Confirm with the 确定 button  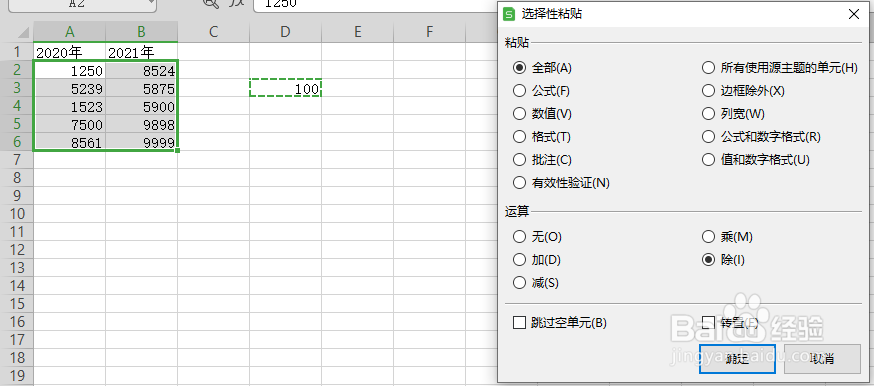[737, 359]
